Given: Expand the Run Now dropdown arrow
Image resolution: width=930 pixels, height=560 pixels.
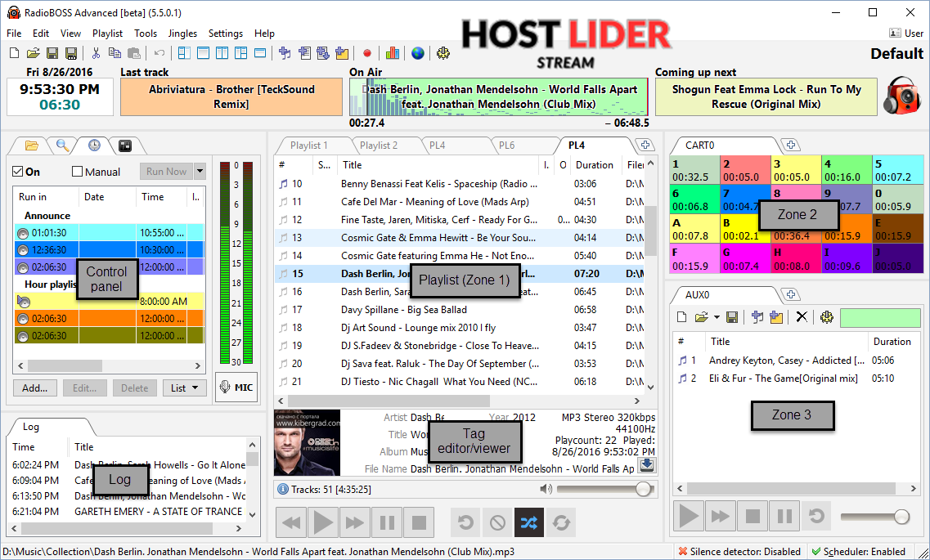Looking at the screenshot, I should pyautogui.click(x=200, y=172).
